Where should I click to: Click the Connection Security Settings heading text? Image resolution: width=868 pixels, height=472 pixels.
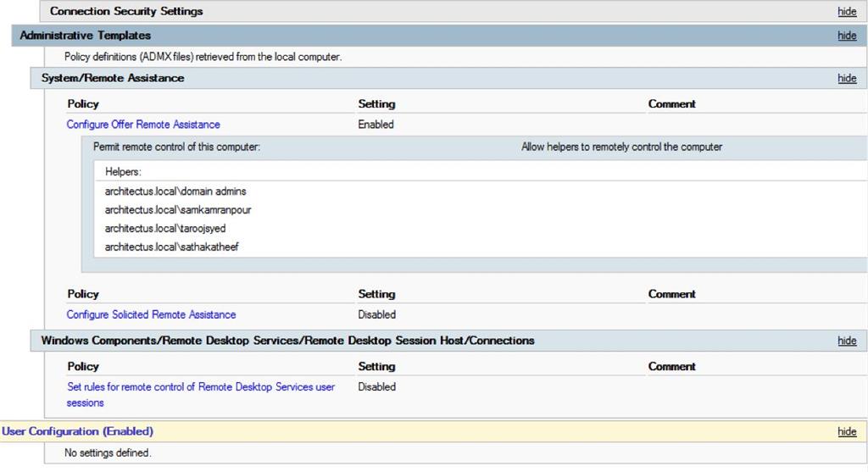pos(126,12)
